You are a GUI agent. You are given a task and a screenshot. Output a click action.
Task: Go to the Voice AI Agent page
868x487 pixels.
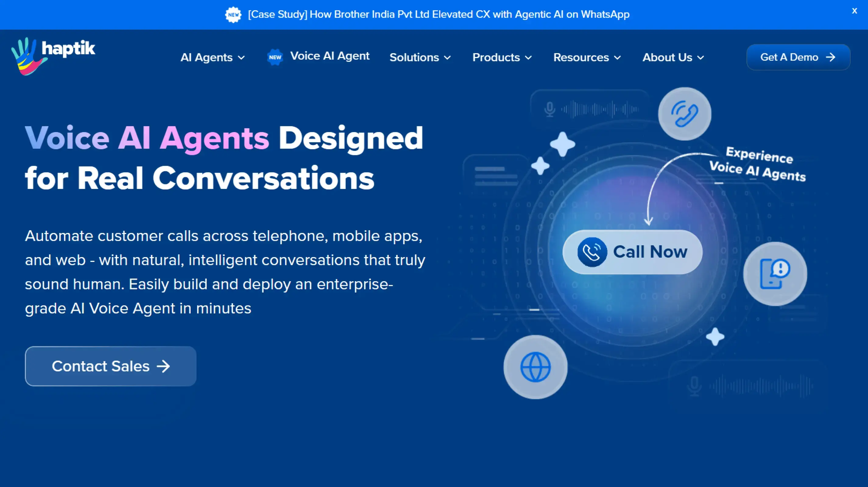pos(330,56)
